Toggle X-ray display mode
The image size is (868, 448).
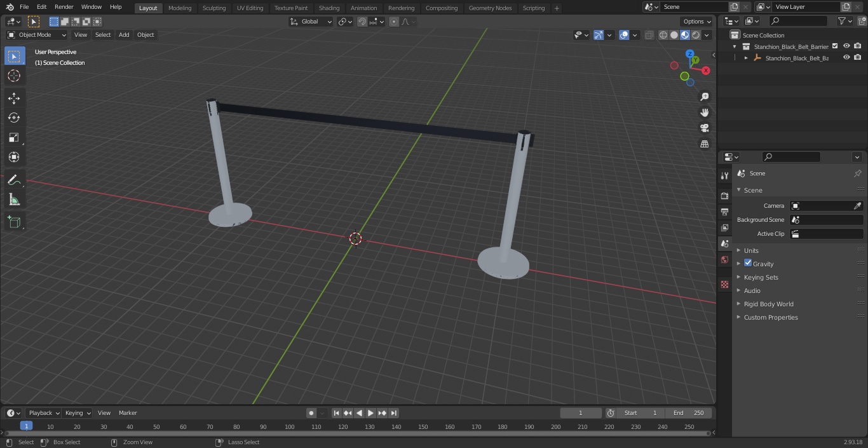point(649,35)
